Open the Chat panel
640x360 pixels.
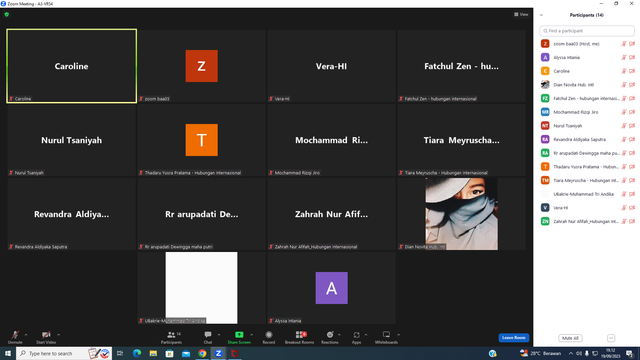point(208,337)
